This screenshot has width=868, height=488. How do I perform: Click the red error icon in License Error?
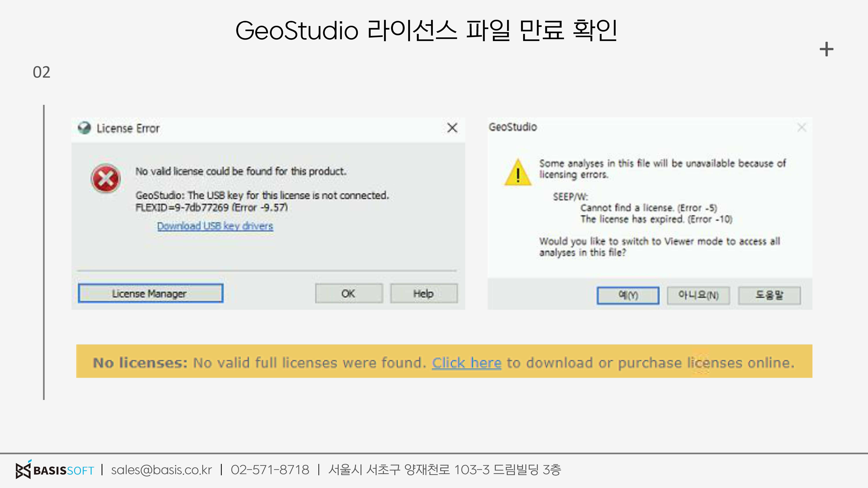(x=105, y=178)
